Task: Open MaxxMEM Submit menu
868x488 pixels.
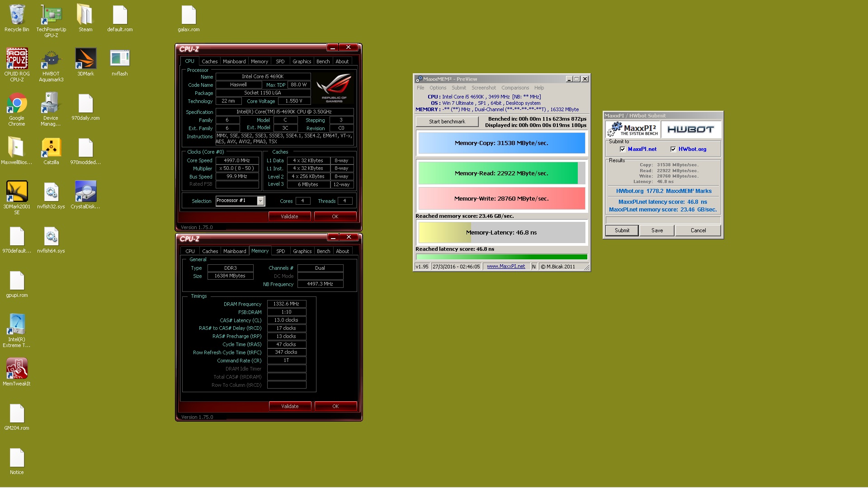Action: click(x=458, y=88)
